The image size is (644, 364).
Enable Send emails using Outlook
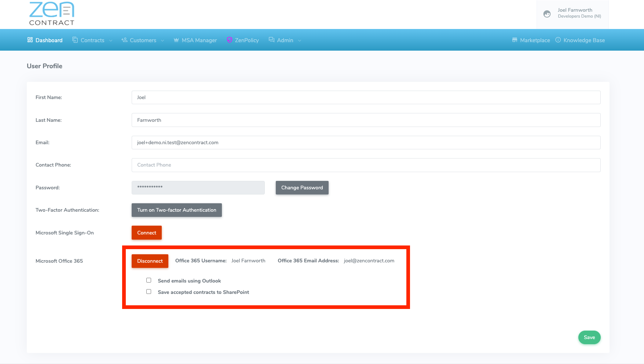point(149,280)
